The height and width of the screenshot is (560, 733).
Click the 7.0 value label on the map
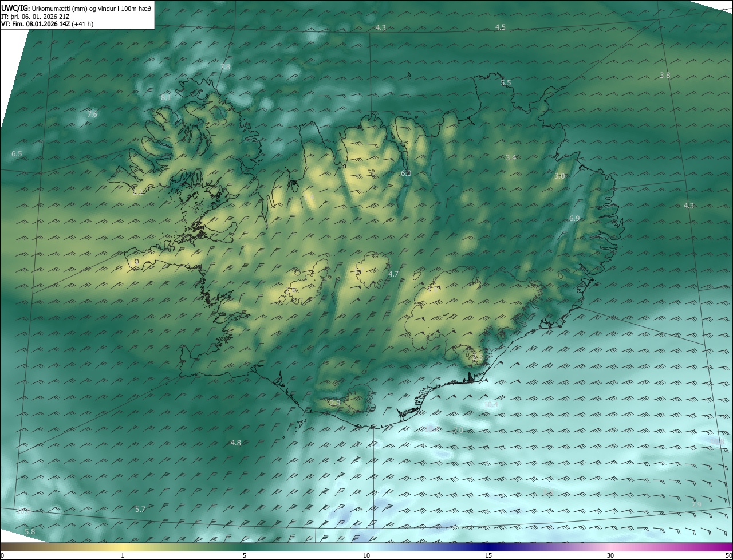pyautogui.click(x=458, y=430)
